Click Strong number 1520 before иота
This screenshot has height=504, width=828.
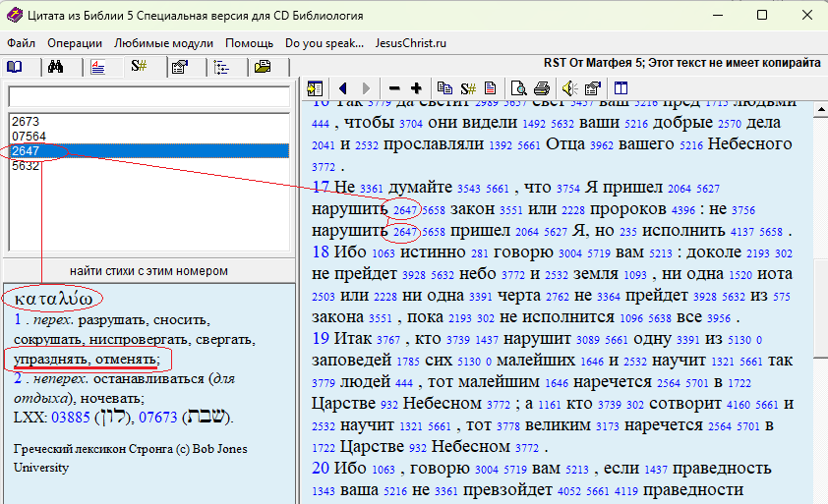tap(739, 275)
